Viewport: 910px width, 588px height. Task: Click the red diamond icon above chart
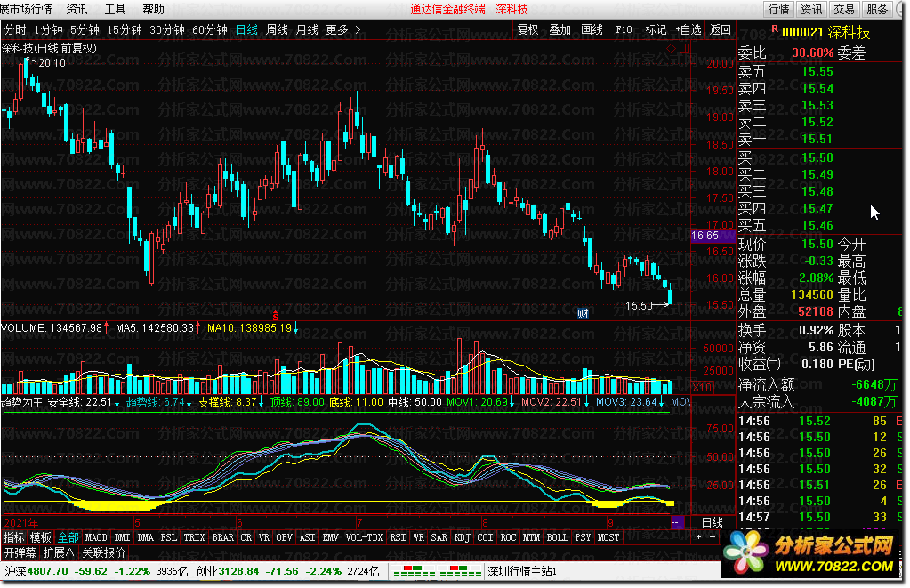pyautogui.click(x=671, y=48)
